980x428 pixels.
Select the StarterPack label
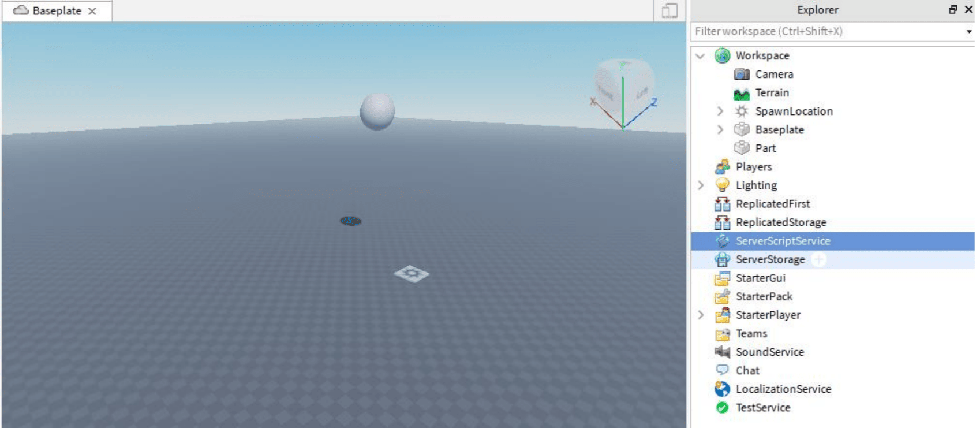(764, 296)
